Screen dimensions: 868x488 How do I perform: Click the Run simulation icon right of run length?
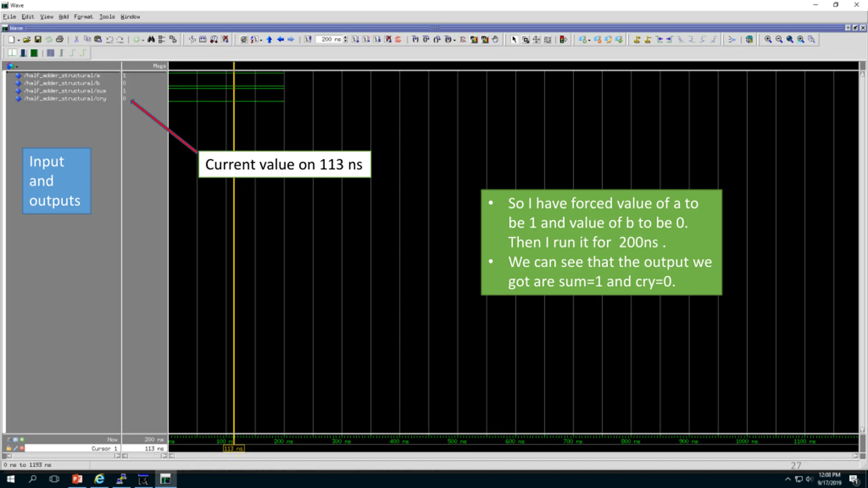[x=355, y=40]
